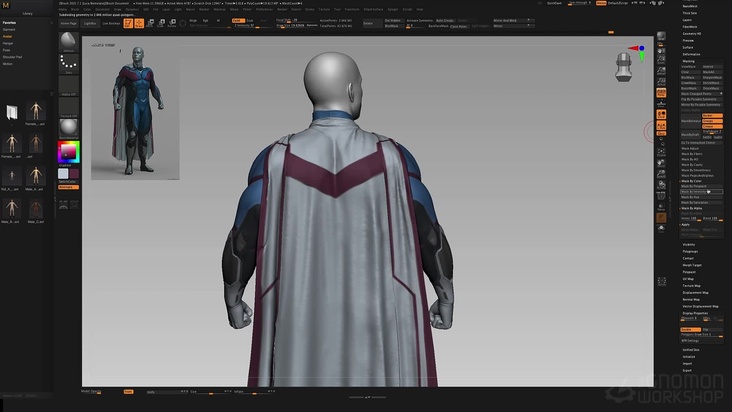Expand the Display Properties subpalette

click(695, 314)
